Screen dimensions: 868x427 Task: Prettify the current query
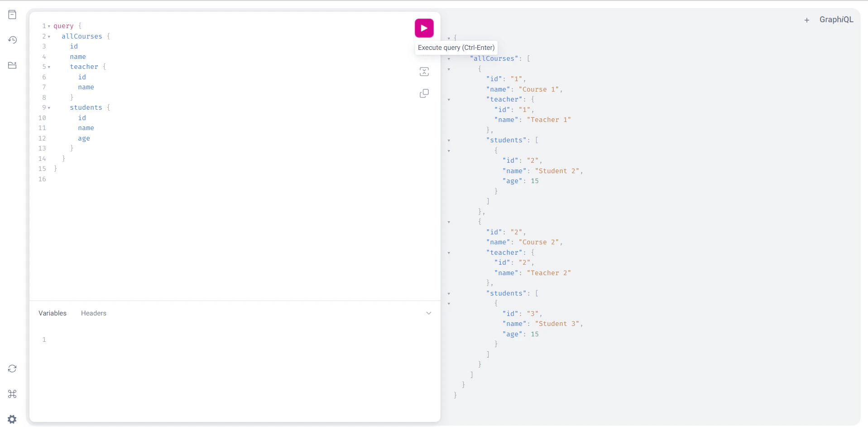tap(424, 72)
